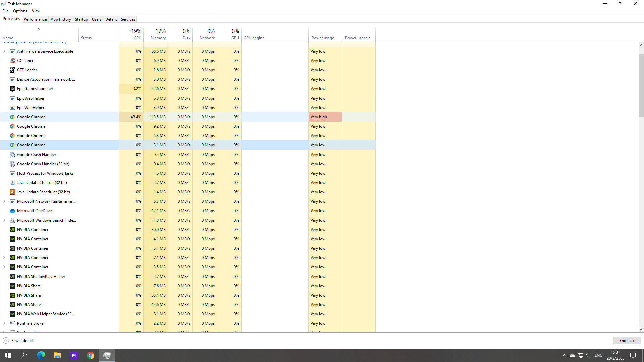The width and height of the screenshot is (644, 362).
Task: Click the 48.4% CPU value cell
Action: tap(131, 117)
